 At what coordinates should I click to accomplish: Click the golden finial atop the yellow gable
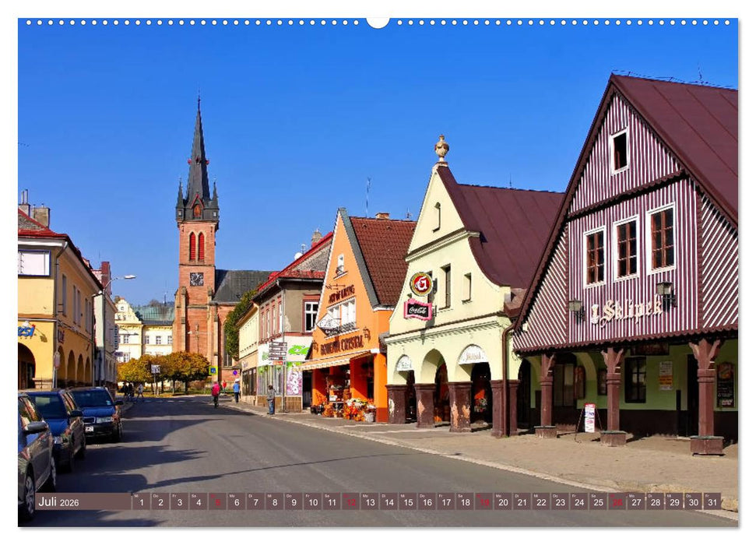coord(441,146)
